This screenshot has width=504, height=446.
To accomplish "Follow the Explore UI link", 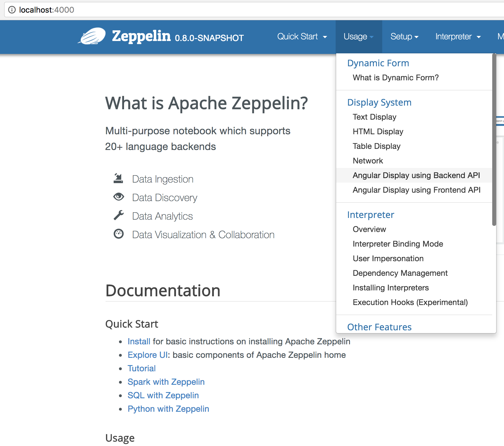I will [x=148, y=355].
